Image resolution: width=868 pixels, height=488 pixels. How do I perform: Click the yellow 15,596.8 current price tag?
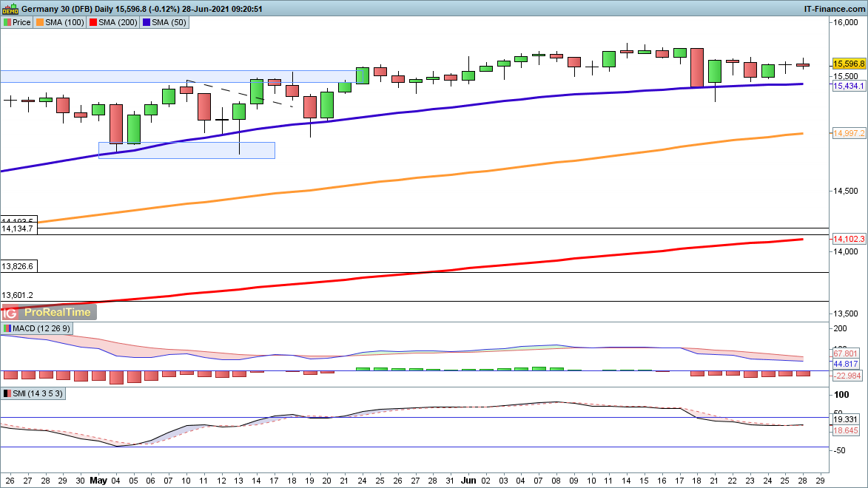click(x=849, y=64)
